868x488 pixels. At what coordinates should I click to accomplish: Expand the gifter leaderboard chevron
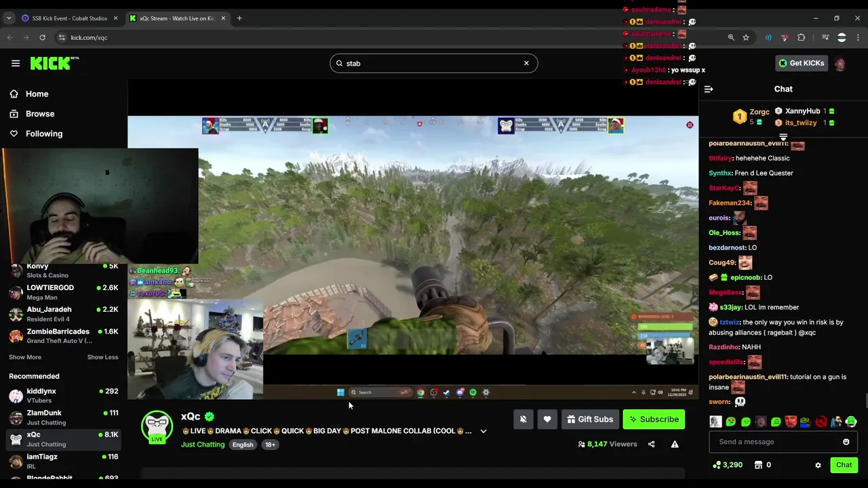(783, 137)
